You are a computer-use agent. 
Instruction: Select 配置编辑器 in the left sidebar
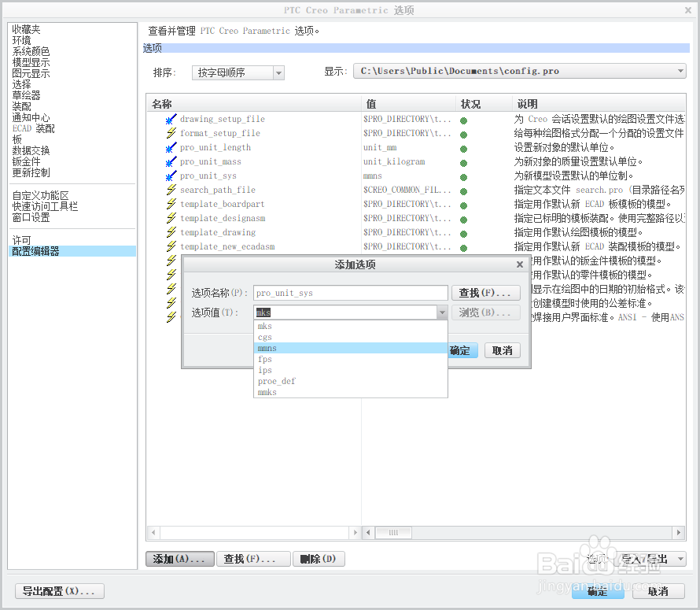pyautogui.click(x=72, y=251)
